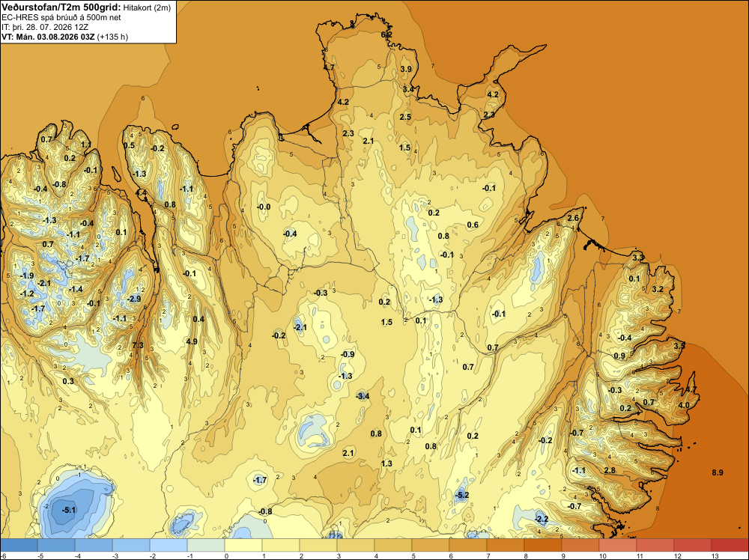
Task: Click the legend swatch for 8 to 9
Action: tap(542, 545)
